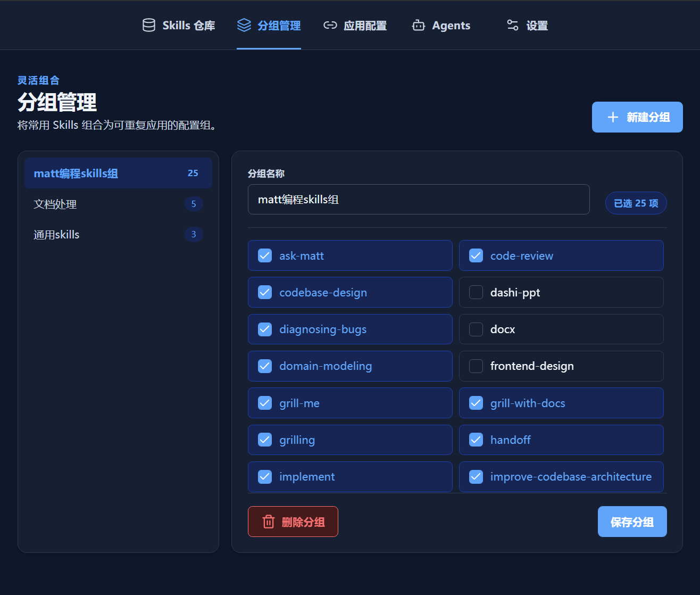Click the link icon beside 应用配置
Viewport: 700px width, 595px height.
click(x=330, y=25)
